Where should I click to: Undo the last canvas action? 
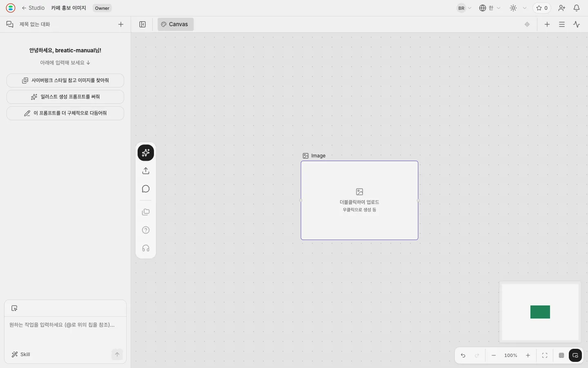pos(463,355)
